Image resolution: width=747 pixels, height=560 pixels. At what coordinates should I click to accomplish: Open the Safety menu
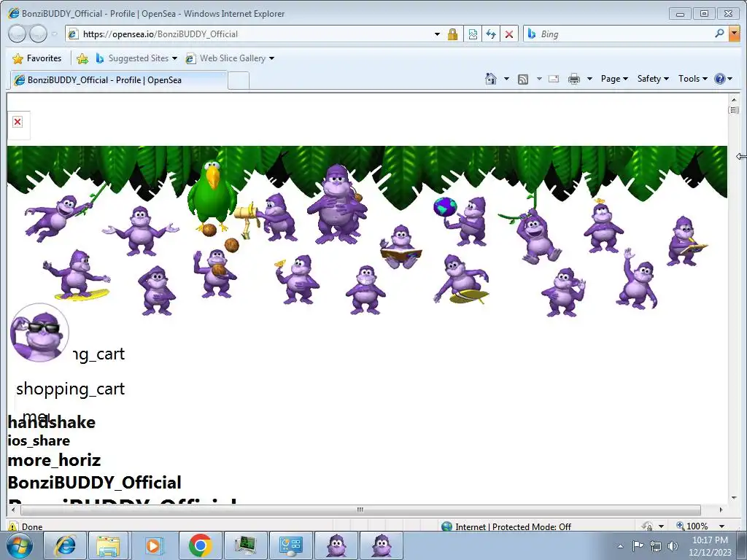[653, 79]
